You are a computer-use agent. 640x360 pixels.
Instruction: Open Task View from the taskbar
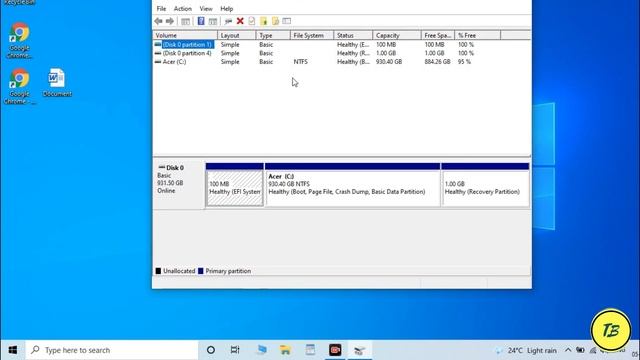pos(235,350)
